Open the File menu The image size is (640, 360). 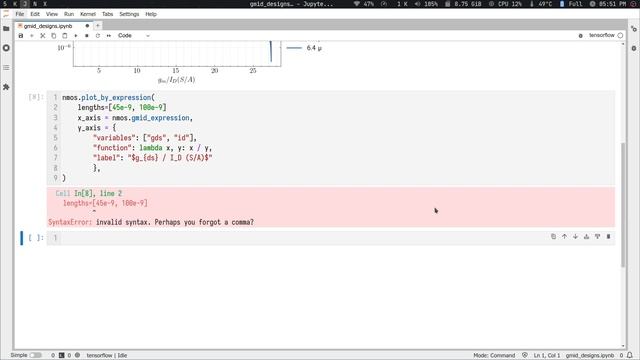click(20, 14)
